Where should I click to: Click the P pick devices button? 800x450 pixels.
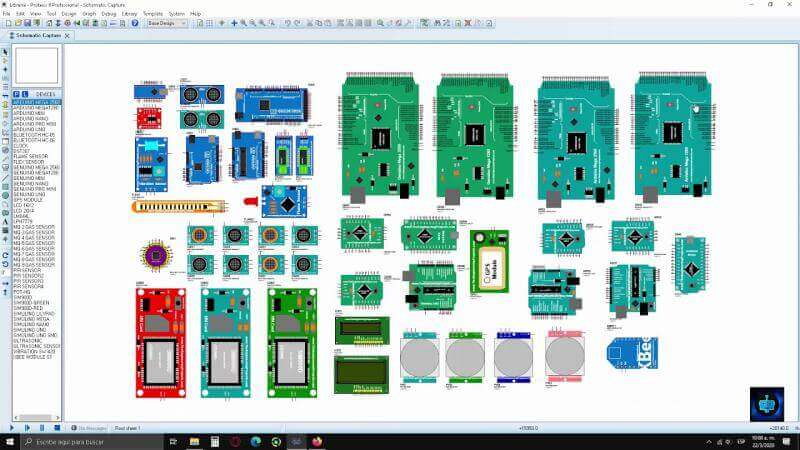pyautogui.click(x=16, y=94)
